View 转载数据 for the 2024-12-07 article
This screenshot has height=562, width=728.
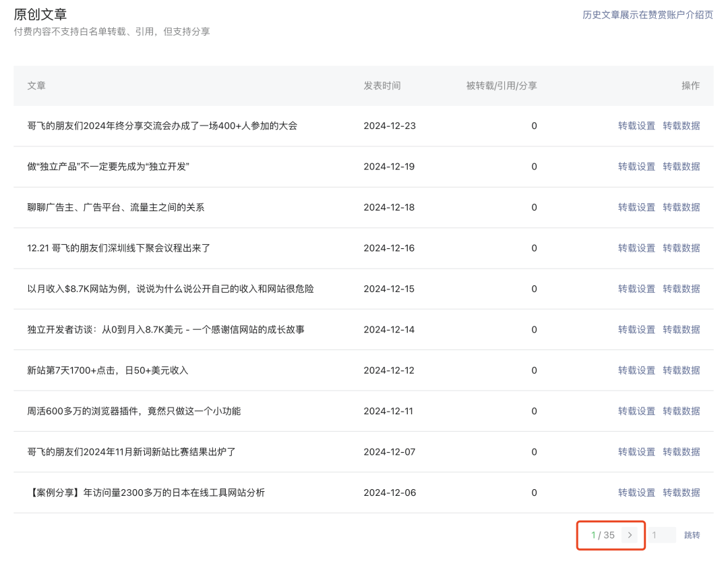click(x=681, y=452)
